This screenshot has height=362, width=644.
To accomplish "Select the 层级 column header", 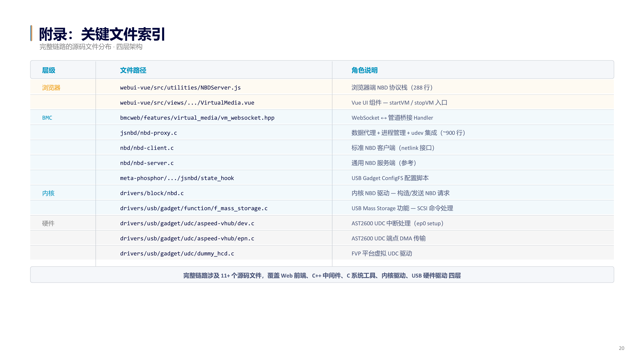I will pos(48,70).
